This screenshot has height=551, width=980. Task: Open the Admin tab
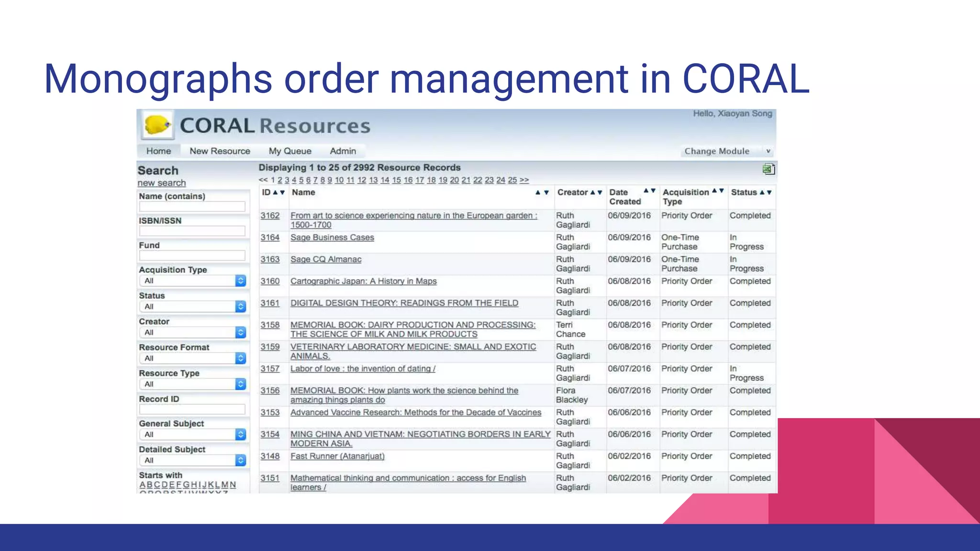(x=343, y=151)
